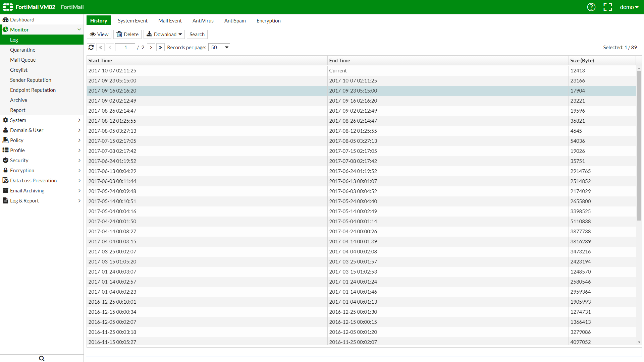Click the View eye button
The image size is (644, 362).
pos(99,34)
